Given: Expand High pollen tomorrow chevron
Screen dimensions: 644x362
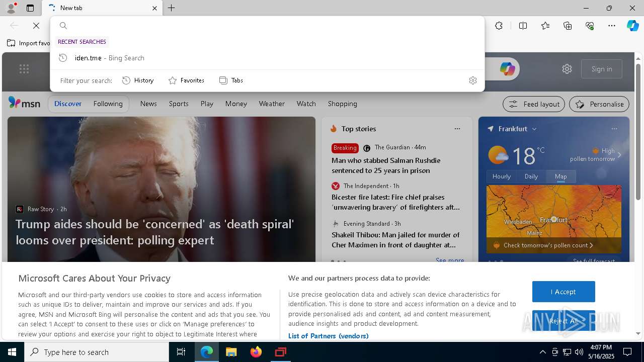Looking at the screenshot, I should (619, 155).
